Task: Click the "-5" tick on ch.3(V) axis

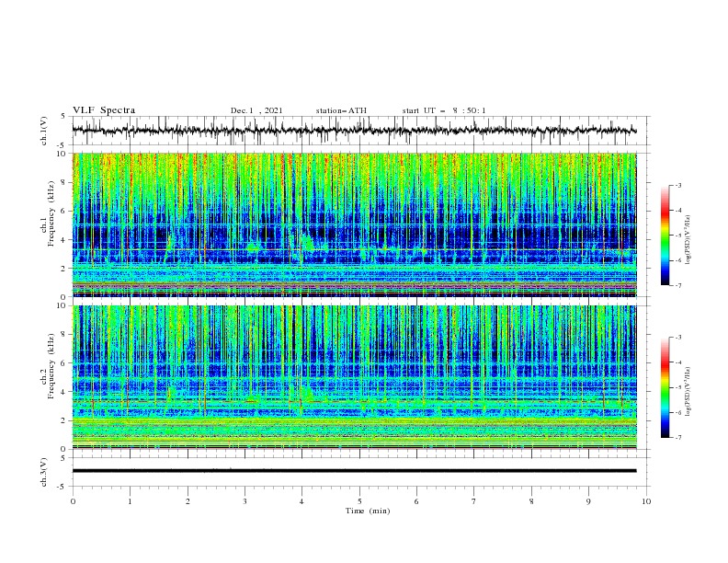Action: 63,487
